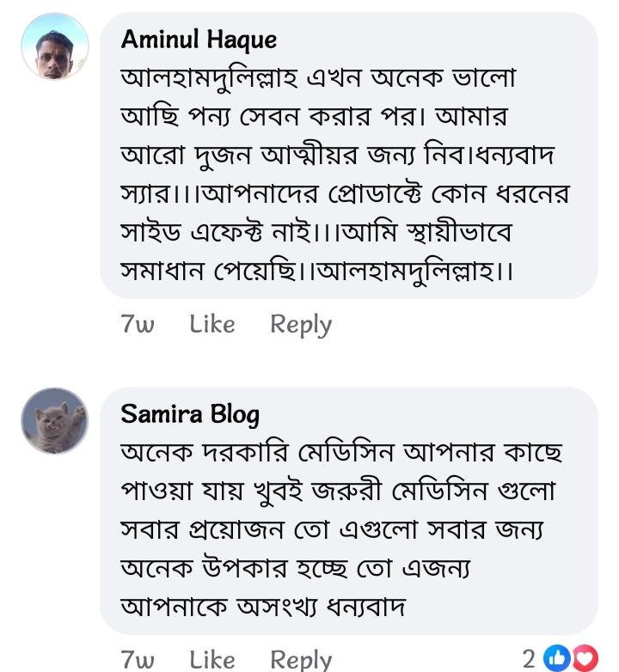Reply to Samira Blog's comment
This screenshot has height=672, width=619.
coord(300,659)
